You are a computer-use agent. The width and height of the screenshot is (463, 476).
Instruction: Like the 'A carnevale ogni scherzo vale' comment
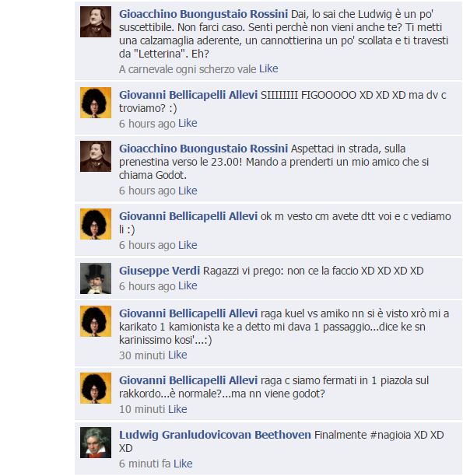(x=268, y=69)
